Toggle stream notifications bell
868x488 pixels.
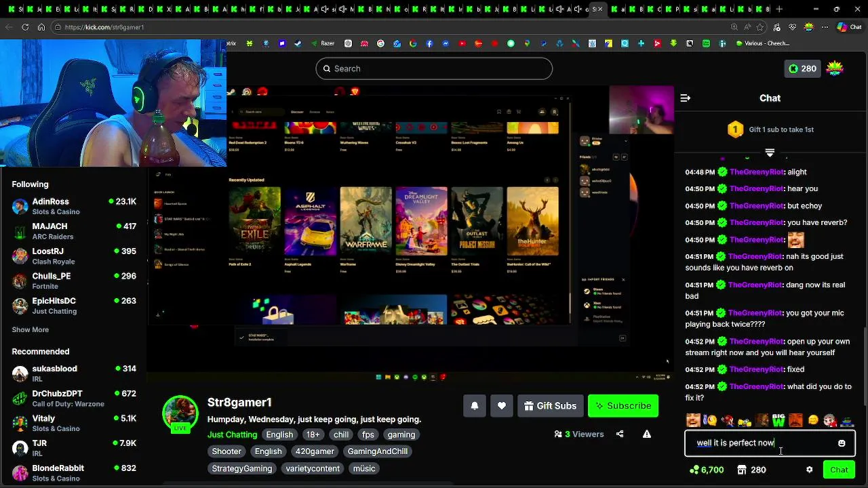475,406
